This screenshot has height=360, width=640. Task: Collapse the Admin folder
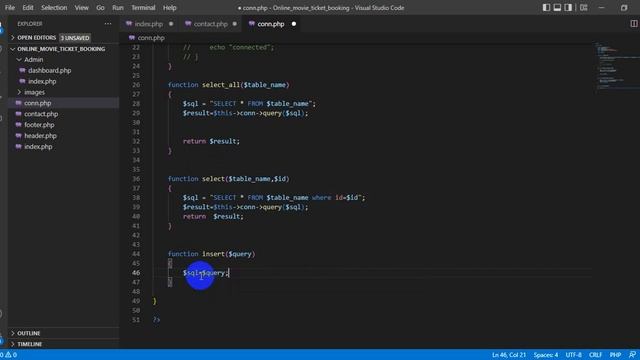(x=33, y=60)
